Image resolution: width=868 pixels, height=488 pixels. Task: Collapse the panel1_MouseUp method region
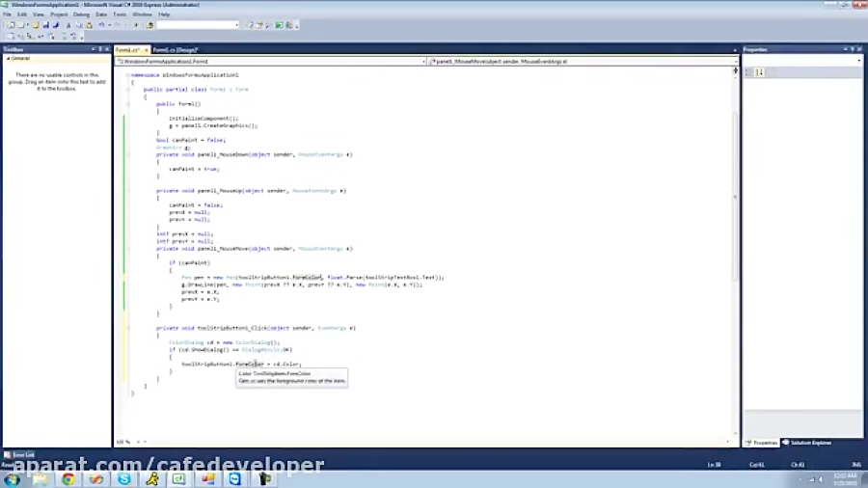(128, 190)
